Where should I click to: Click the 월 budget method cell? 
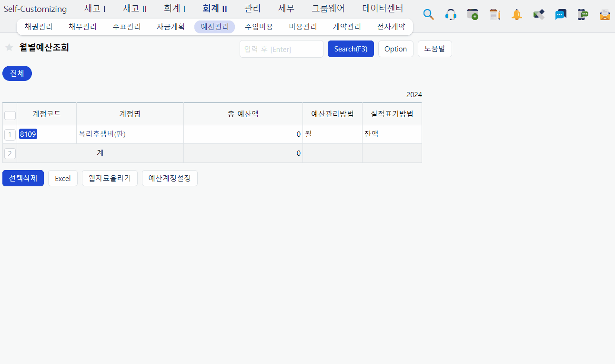(333, 134)
